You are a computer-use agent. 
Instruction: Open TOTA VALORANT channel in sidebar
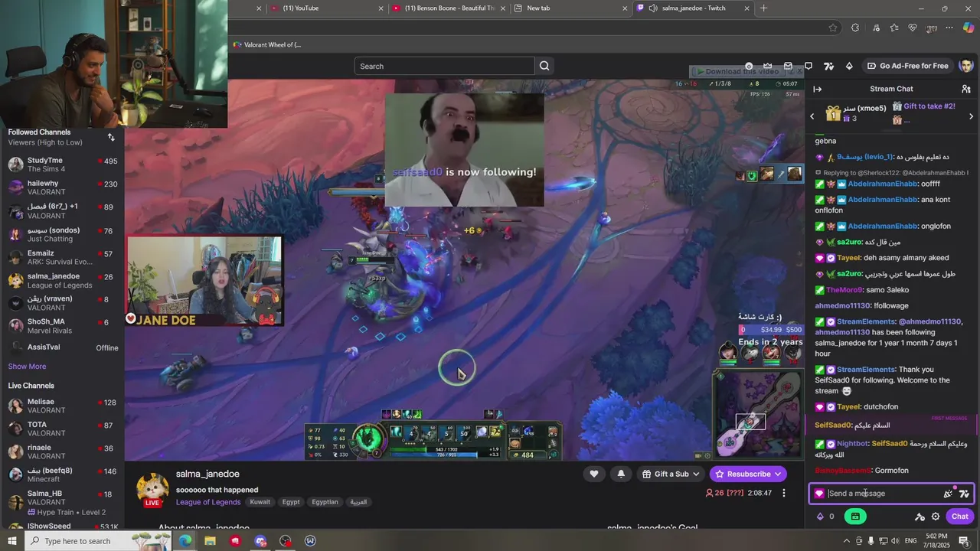(62, 429)
